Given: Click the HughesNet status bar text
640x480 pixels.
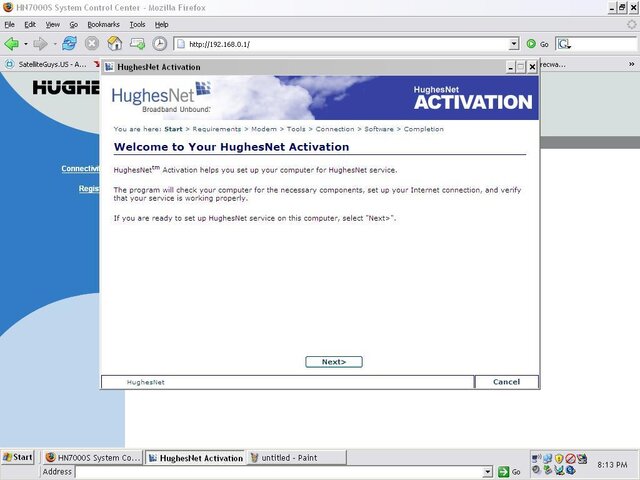Looking at the screenshot, I should [146, 382].
